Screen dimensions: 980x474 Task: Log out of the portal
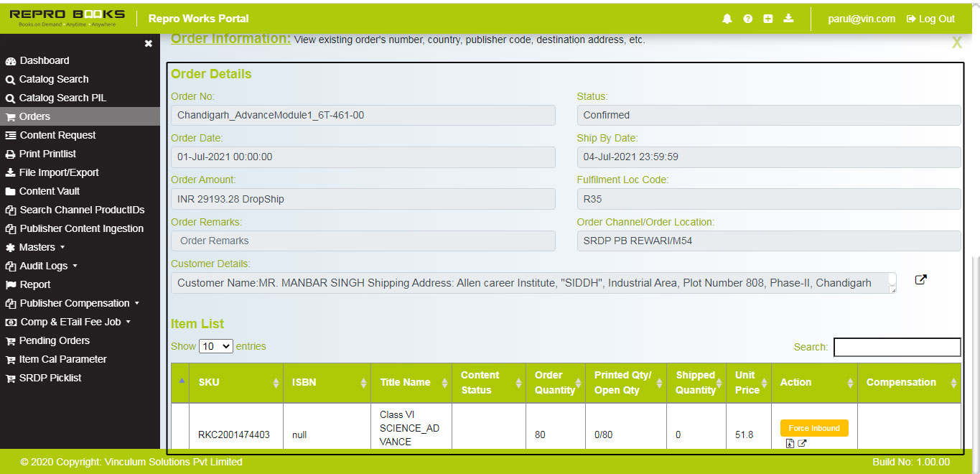pos(930,19)
